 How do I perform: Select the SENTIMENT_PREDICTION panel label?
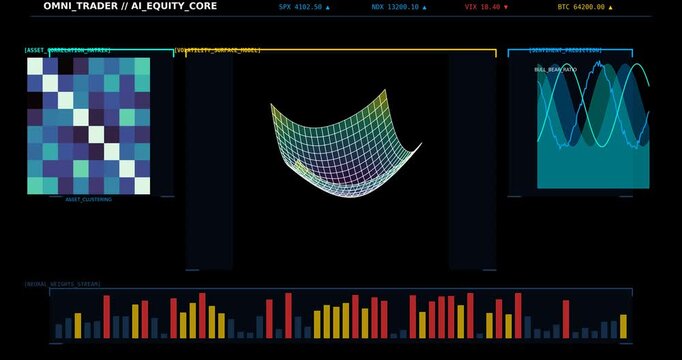[565, 50]
